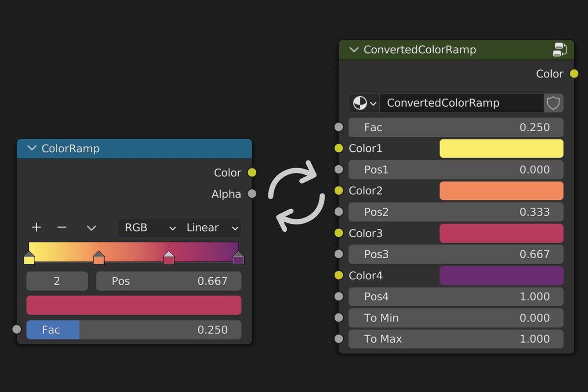Click the Color1 input socket
Viewport: 588px width, 392px height.
point(339,148)
